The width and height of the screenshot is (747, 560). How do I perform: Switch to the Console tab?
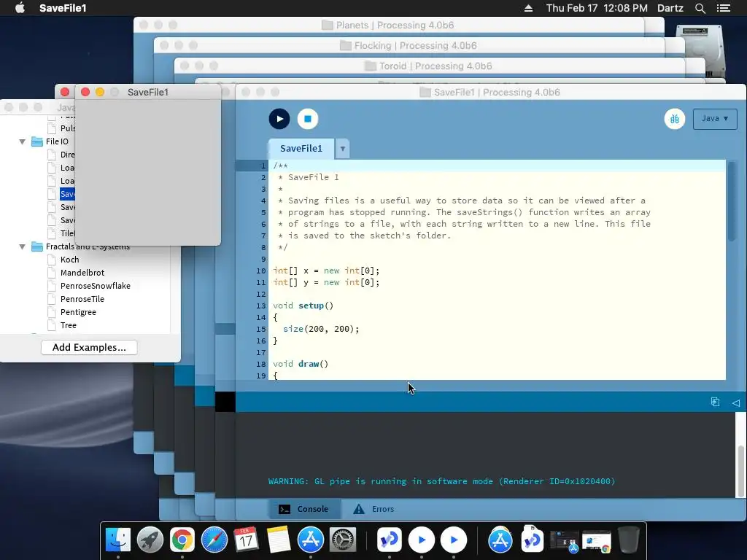click(x=303, y=508)
